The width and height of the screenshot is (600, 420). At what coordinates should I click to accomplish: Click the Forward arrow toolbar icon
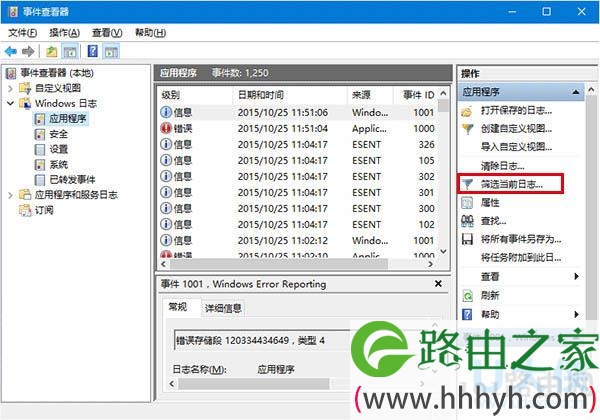(28, 51)
